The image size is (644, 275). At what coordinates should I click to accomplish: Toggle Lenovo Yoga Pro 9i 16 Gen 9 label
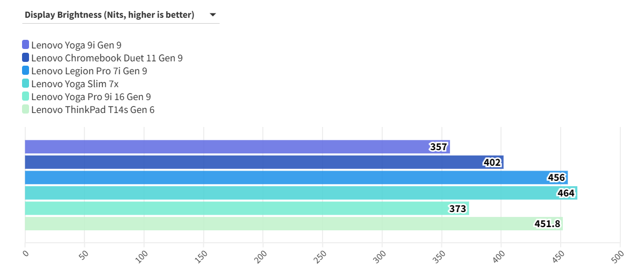(91, 96)
